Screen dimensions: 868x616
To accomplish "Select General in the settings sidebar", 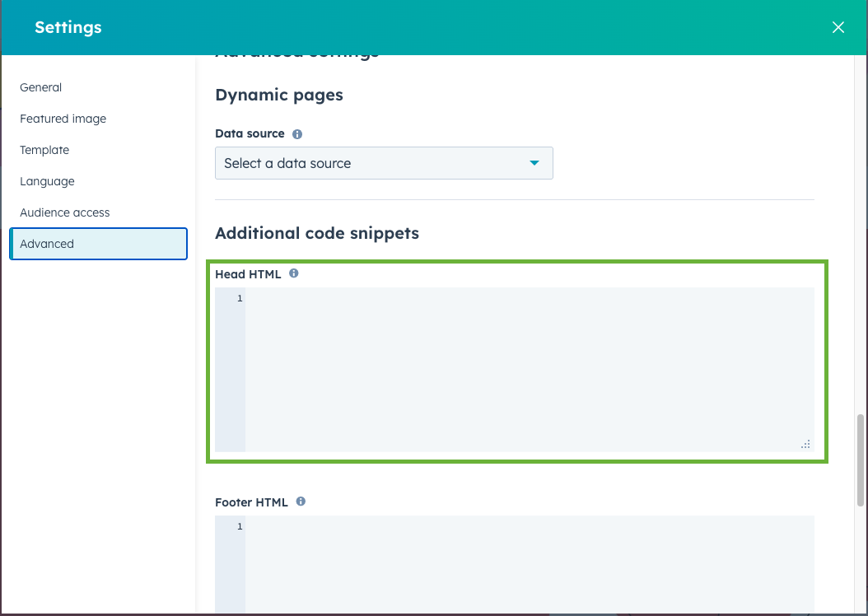I will tap(40, 87).
